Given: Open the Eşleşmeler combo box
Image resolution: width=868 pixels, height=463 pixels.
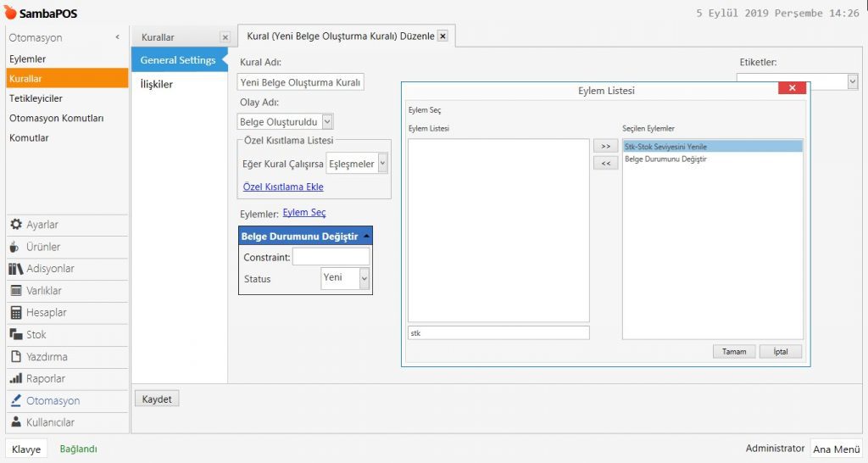Looking at the screenshot, I should pyautogui.click(x=382, y=164).
